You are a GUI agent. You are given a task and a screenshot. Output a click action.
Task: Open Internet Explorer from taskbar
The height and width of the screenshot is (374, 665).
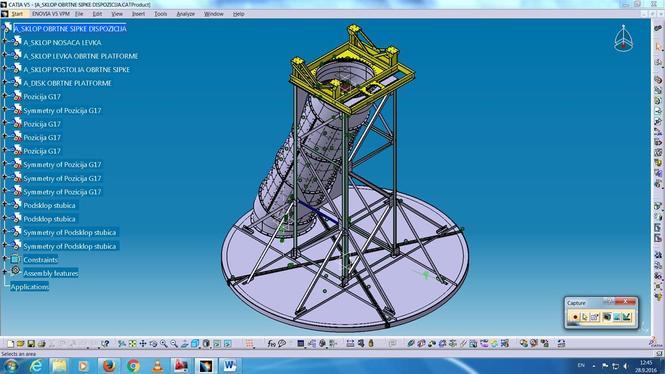(36, 366)
